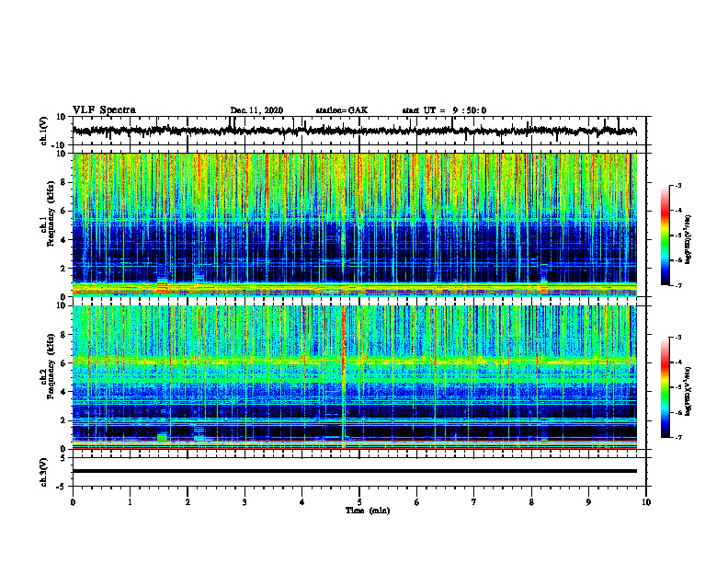Click the "-5" tick on ch.3(V) axis
The width and height of the screenshot is (728, 563).
pyautogui.click(x=62, y=487)
